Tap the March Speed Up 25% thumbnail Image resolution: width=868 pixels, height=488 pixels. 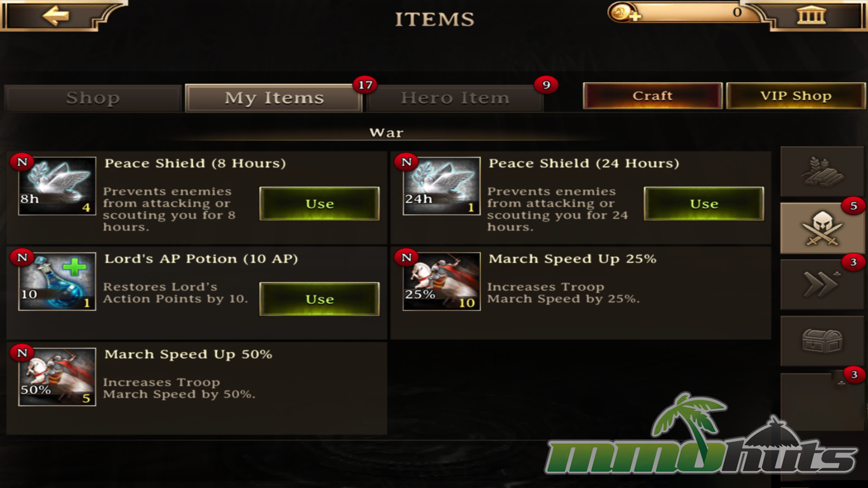tap(441, 282)
